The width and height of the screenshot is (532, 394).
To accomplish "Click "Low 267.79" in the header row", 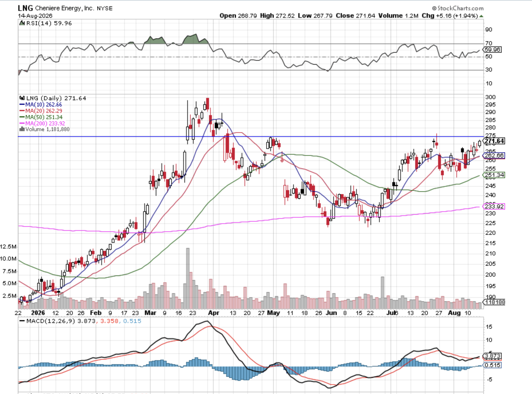I will point(315,16).
